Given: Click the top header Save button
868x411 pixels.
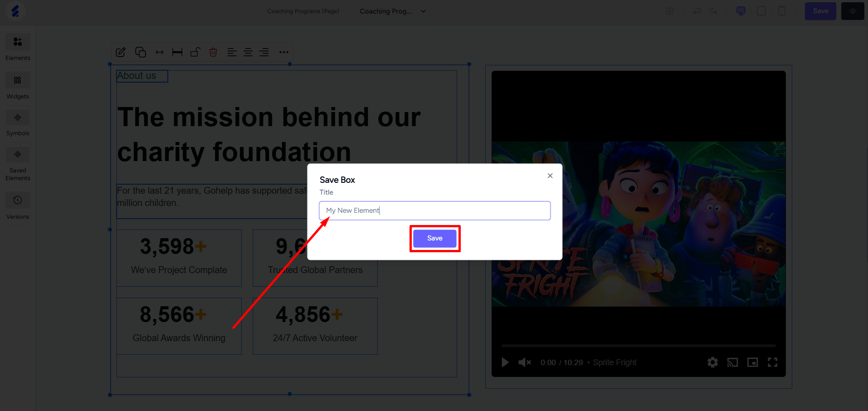Looking at the screenshot, I should click(x=820, y=11).
